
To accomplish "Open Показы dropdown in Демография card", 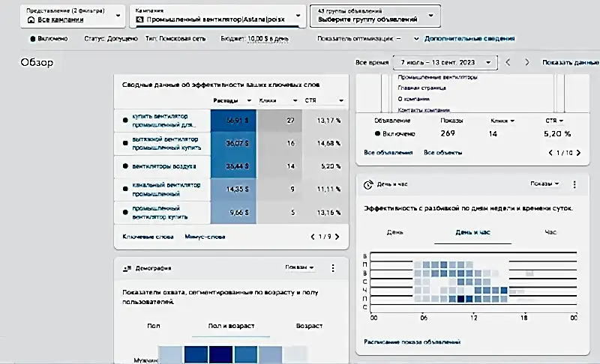I will pyautogui.click(x=299, y=267).
